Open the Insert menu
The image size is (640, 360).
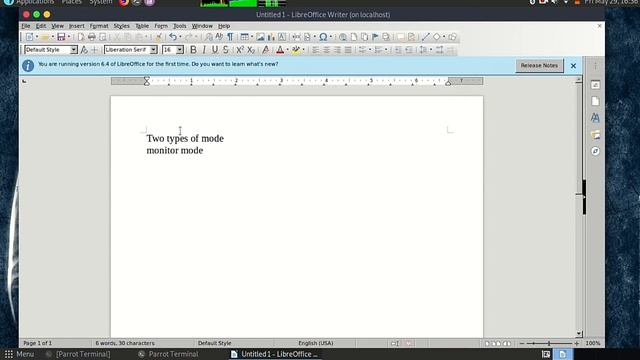coord(77,26)
